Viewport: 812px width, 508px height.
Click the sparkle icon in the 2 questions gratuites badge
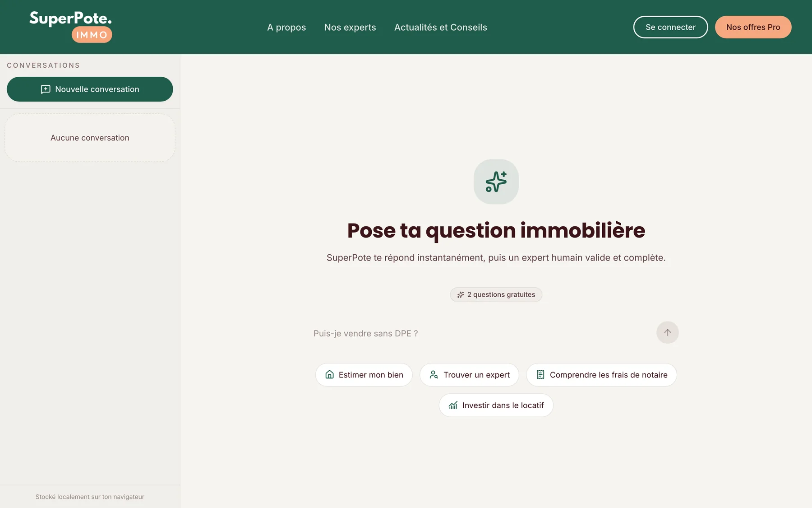click(461, 294)
